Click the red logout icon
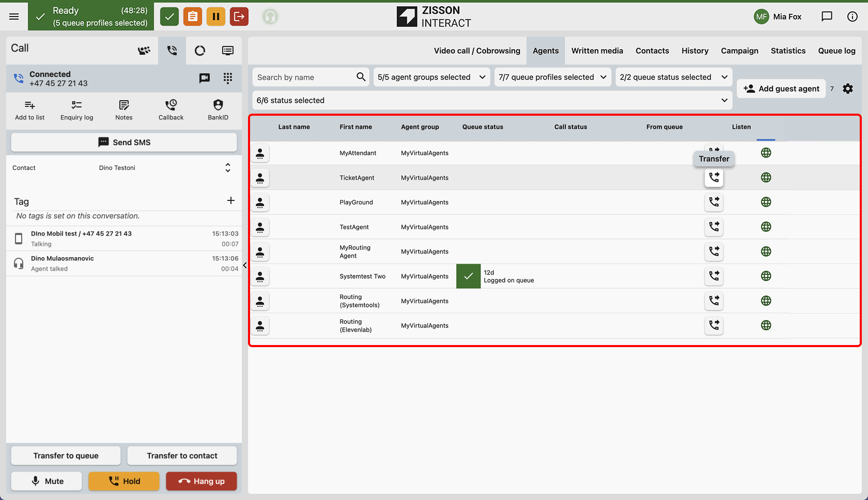The width and height of the screenshot is (868, 500). [239, 17]
